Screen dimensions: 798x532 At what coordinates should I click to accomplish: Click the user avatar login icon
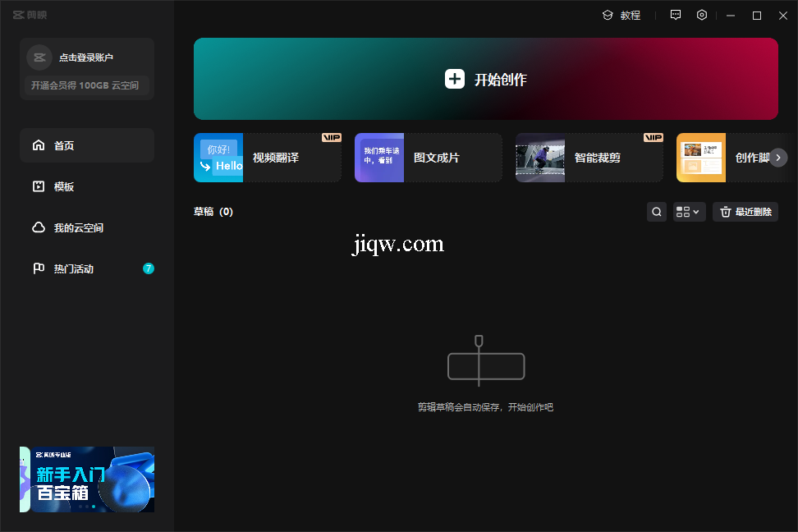click(x=39, y=57)
